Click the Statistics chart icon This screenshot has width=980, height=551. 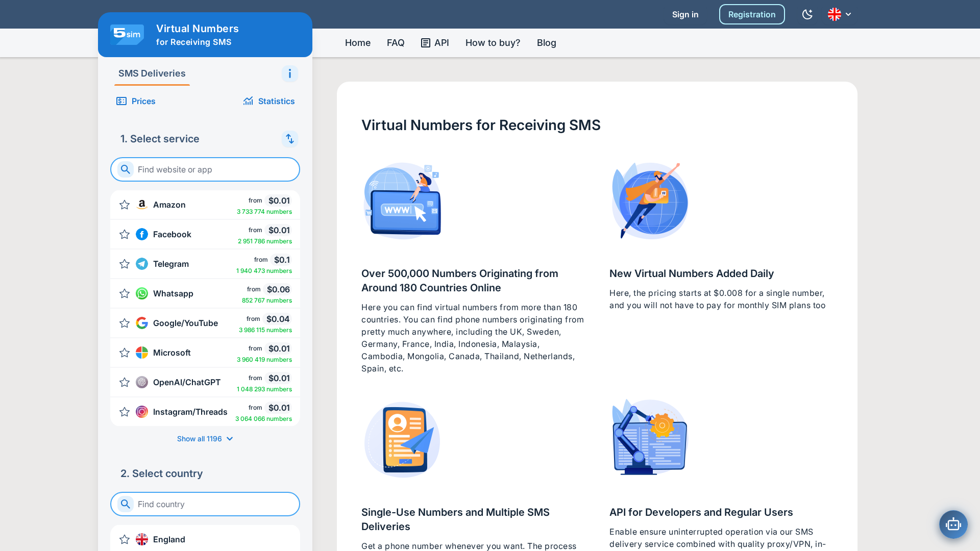click(x=248, y=101)
